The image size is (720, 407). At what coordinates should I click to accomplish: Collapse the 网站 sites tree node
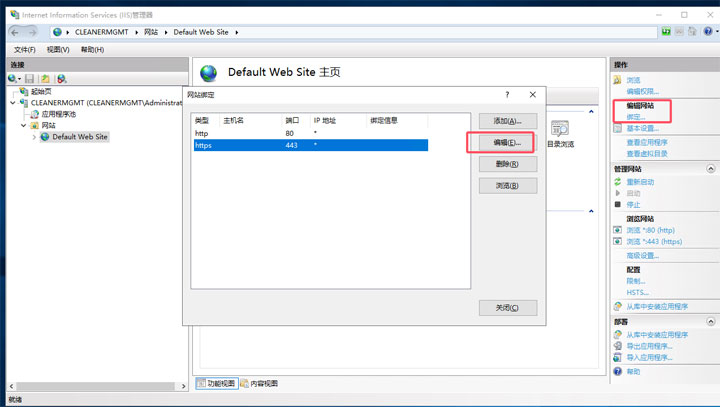pyautogui.click(x=24, y=125)
